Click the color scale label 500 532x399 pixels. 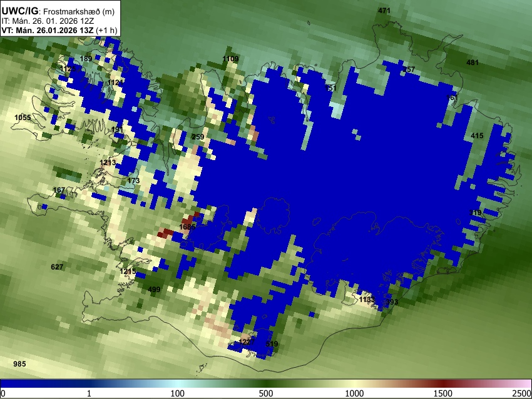click(x=265, y=393)
